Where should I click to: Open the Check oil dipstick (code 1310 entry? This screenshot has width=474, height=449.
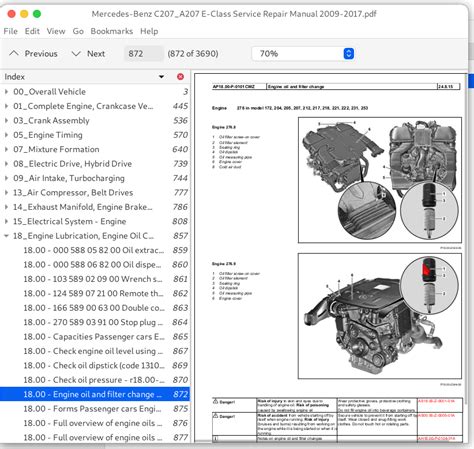coord(95,365)
